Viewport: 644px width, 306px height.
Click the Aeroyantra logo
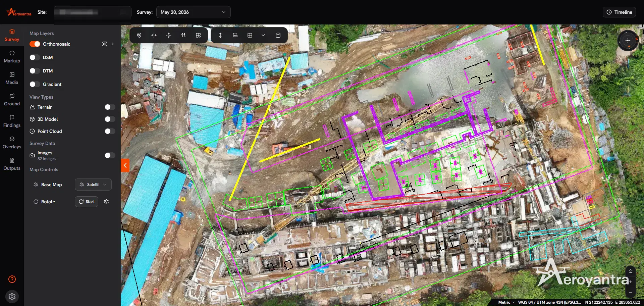[19, 12]
